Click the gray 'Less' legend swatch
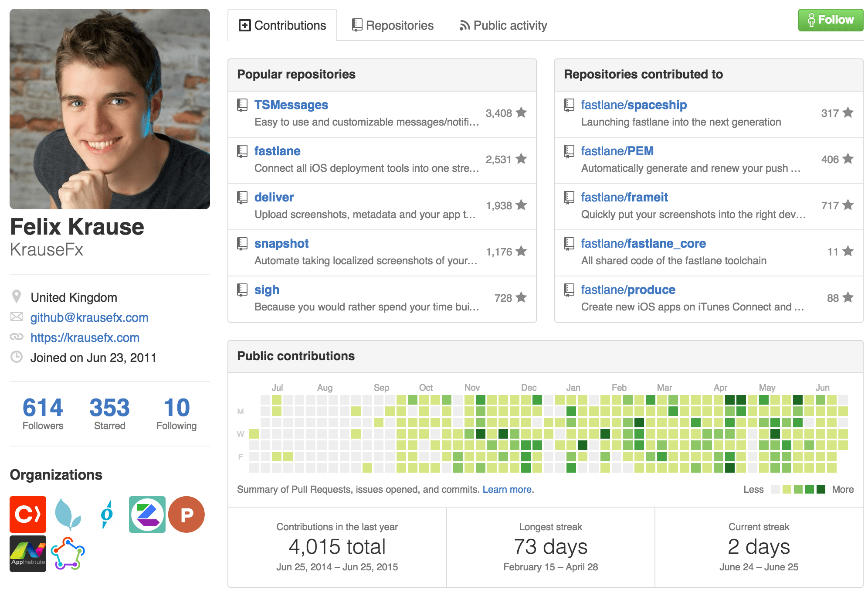Viewport: 868px width, 593px height. [776, 489]
